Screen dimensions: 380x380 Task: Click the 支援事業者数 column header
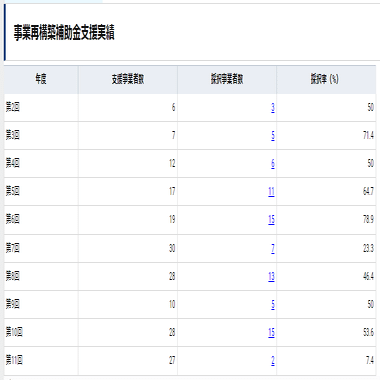128,79
